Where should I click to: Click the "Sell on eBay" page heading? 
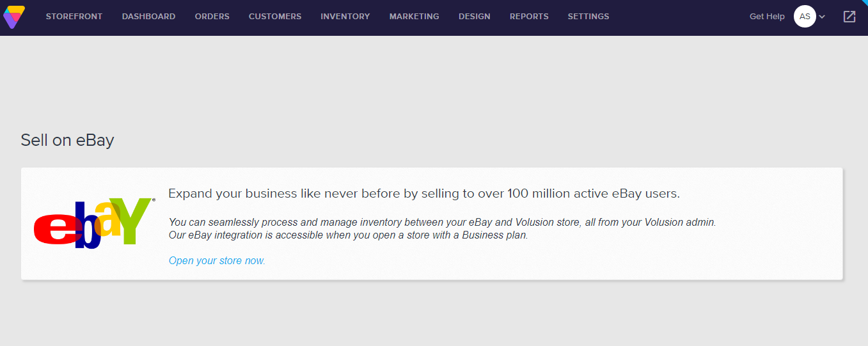point(67,140)
